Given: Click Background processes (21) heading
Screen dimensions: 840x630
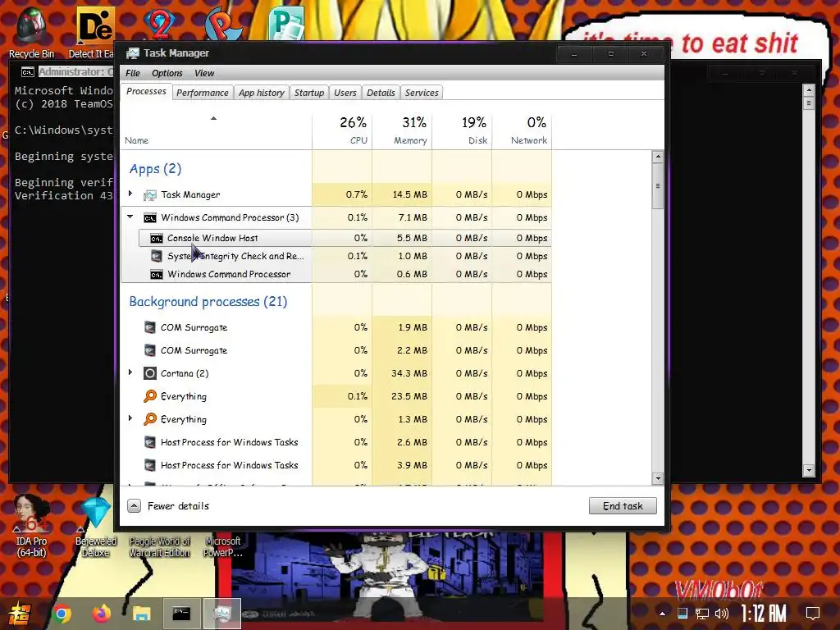Looking at the screenshot, I should (x=208, y=302).
